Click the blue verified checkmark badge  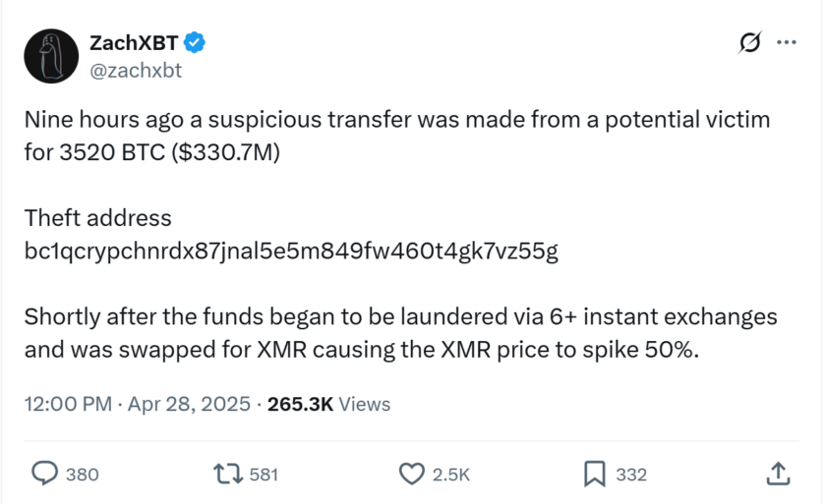[195, 42]
